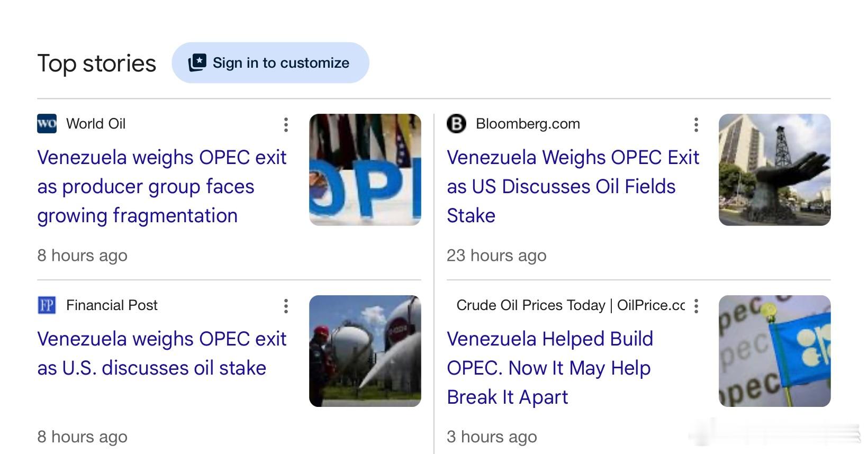
Task: Click Sign in to customize button
Action: pos(270,63)
